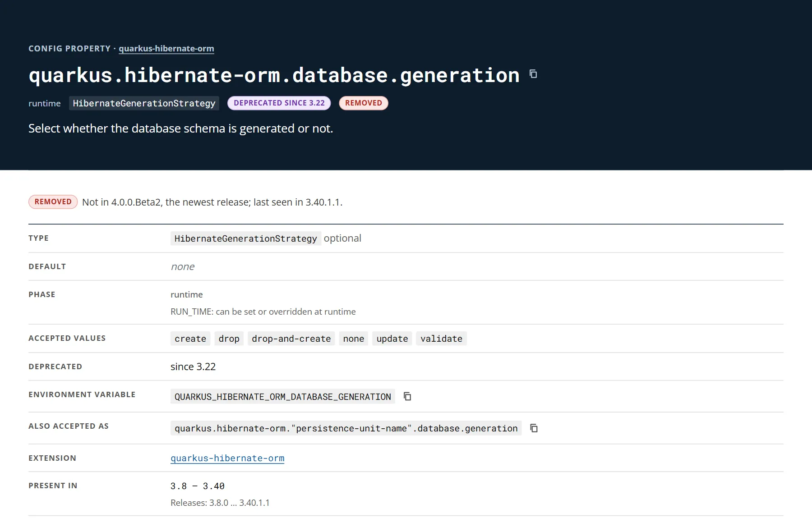Screen dimensions: 812x527
Task: Open quarkus-hibernate-orm link in Extension row
Action: [227, 458]
